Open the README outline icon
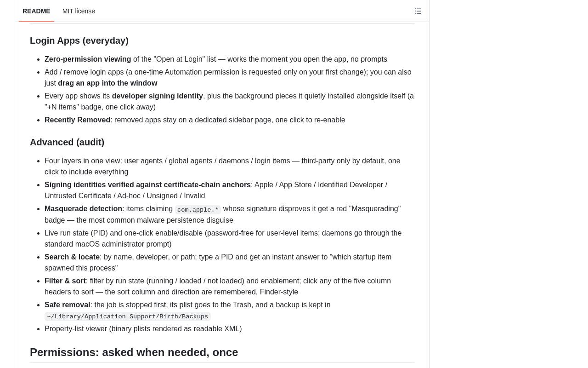This screenshot has height=368, width=588. (418, 11)
